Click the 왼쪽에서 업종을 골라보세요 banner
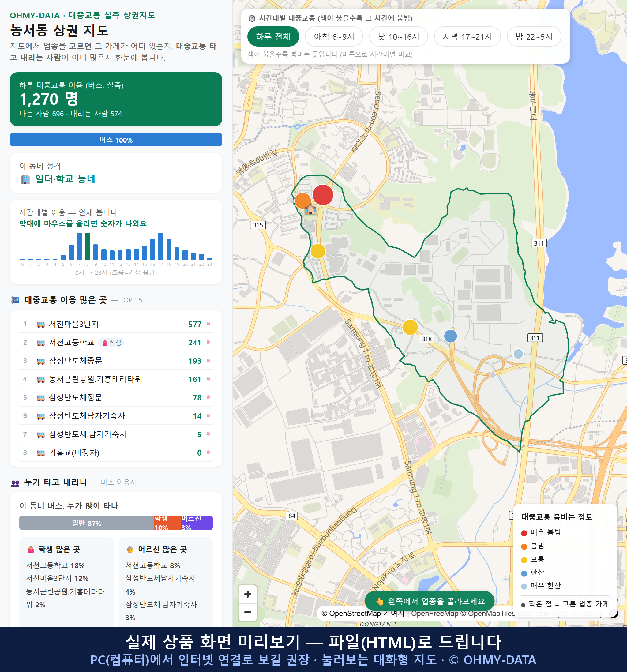Viewport: 627px width, 672px height. (430, 601)
